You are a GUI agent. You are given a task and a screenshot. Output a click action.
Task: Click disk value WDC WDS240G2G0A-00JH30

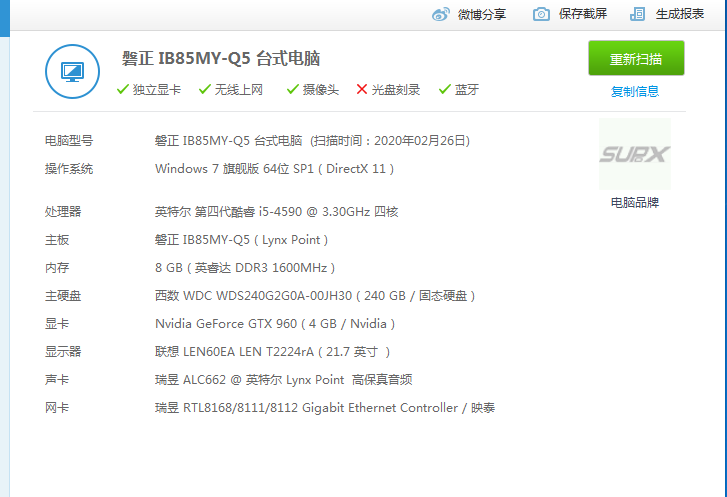point(315,296)
